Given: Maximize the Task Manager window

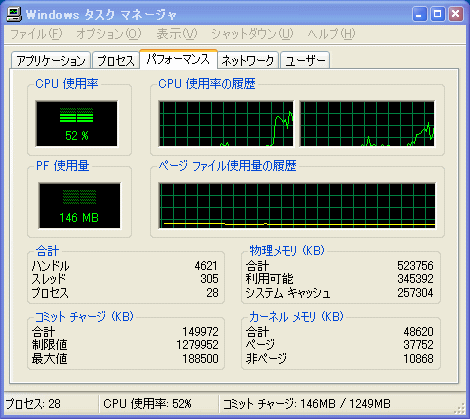Looking at the screenshot, I should [x=438, y=14].
